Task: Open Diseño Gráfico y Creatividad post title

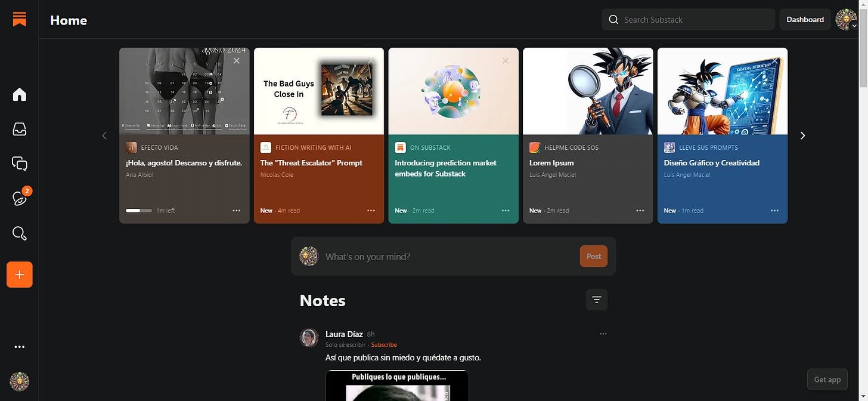Action: point(712,163)
